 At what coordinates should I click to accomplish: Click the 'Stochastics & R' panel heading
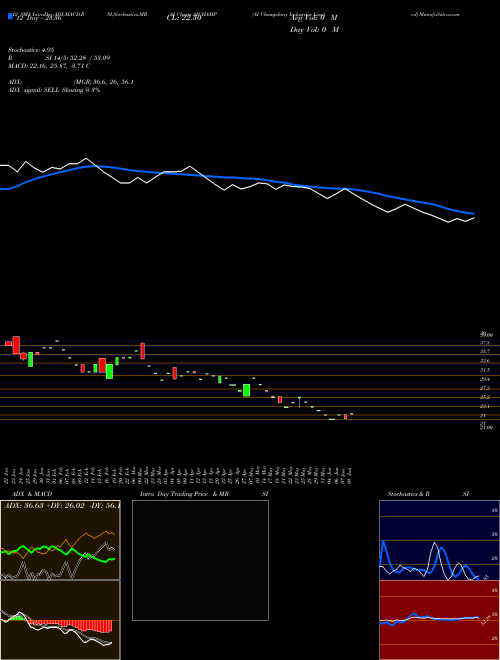[x=409, y=494]
